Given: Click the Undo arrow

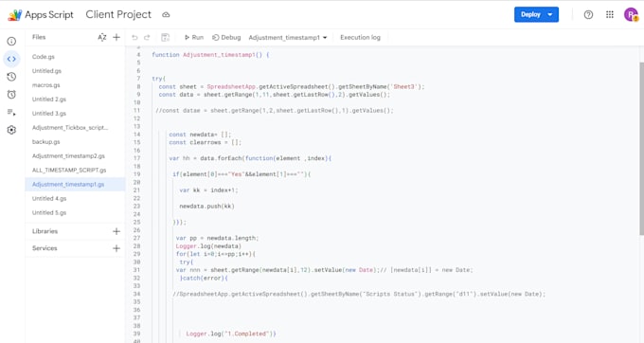Looking at the screenshot, I should (x=134, y=37).
